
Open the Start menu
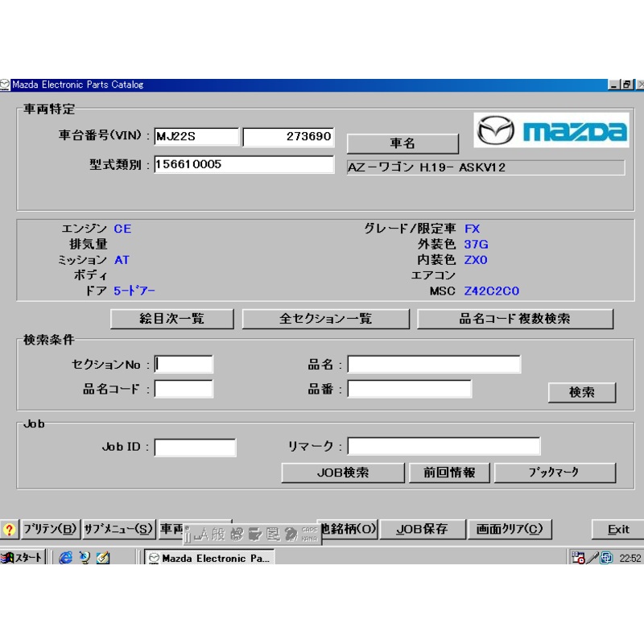click(22, 557)
